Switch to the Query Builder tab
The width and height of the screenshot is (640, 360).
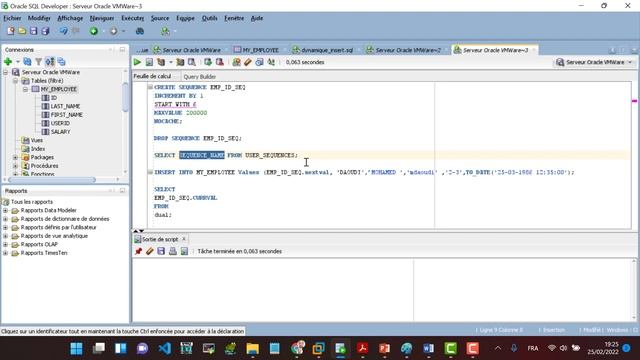[x=200, y=76]
